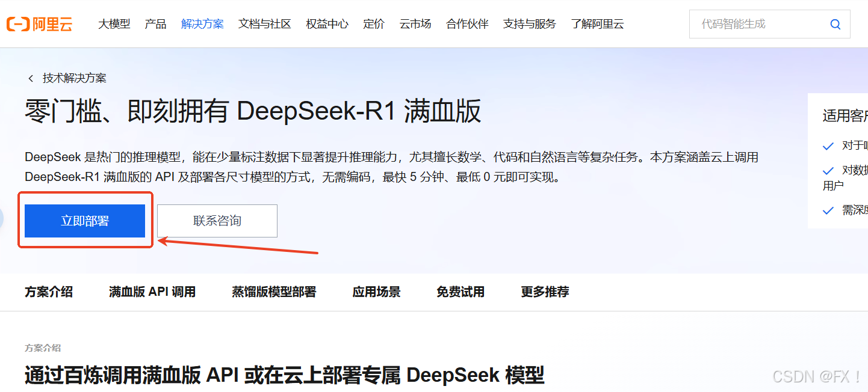868x392 pixels.
Task: Switch to the 应用场景 tab
Action: pyautogui.click(x=376, y=292)
